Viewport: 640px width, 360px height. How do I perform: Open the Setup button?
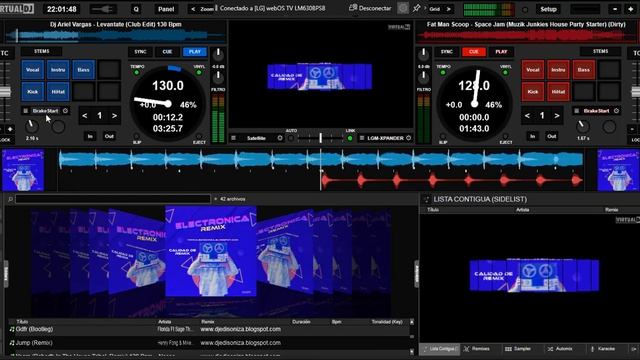pyautogui.click(x=548, y=9)
